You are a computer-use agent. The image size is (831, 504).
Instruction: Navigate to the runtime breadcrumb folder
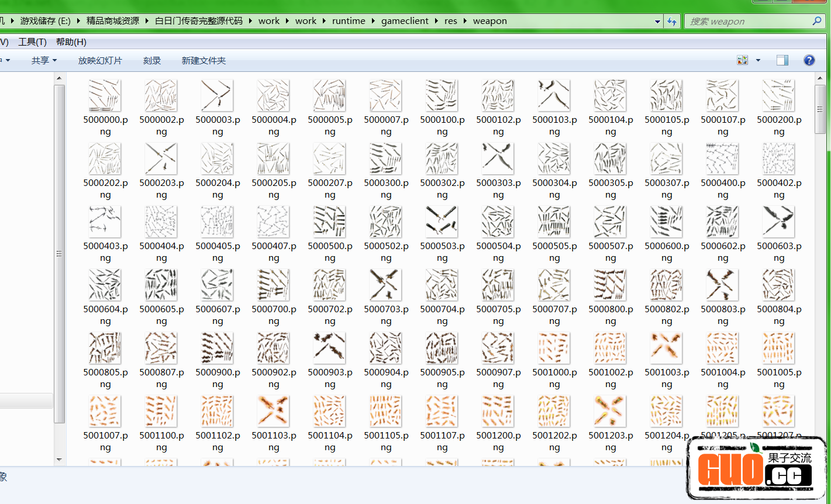[x=349, y=20]
